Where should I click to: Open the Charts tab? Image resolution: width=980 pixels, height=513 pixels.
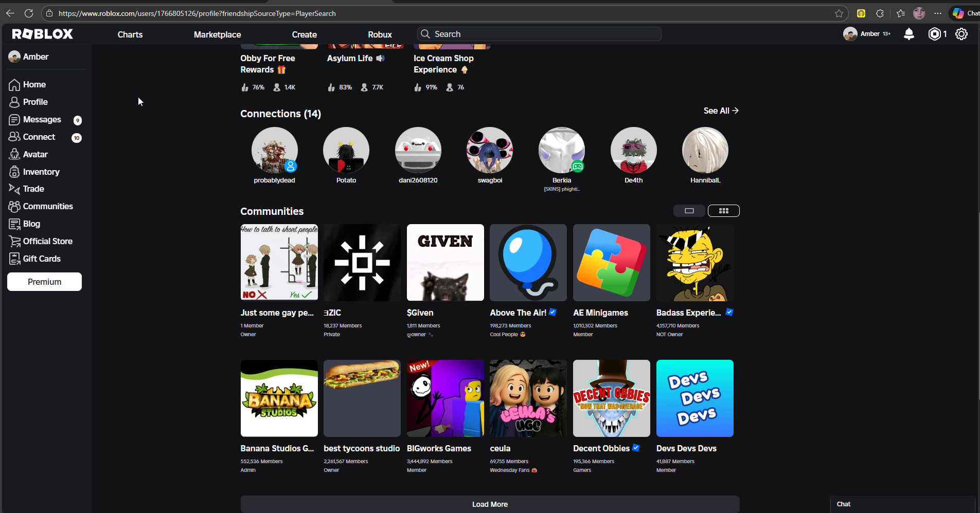[x=130, y=34]
